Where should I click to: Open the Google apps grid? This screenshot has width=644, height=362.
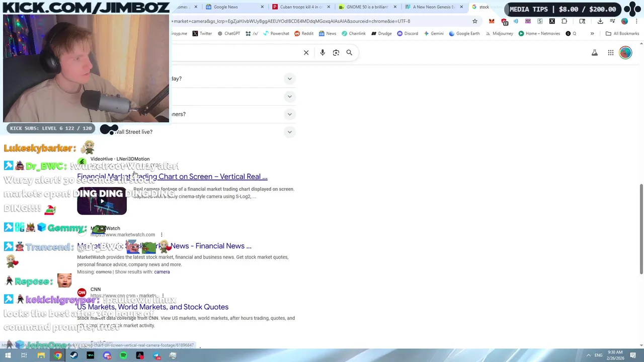[611, 52]
